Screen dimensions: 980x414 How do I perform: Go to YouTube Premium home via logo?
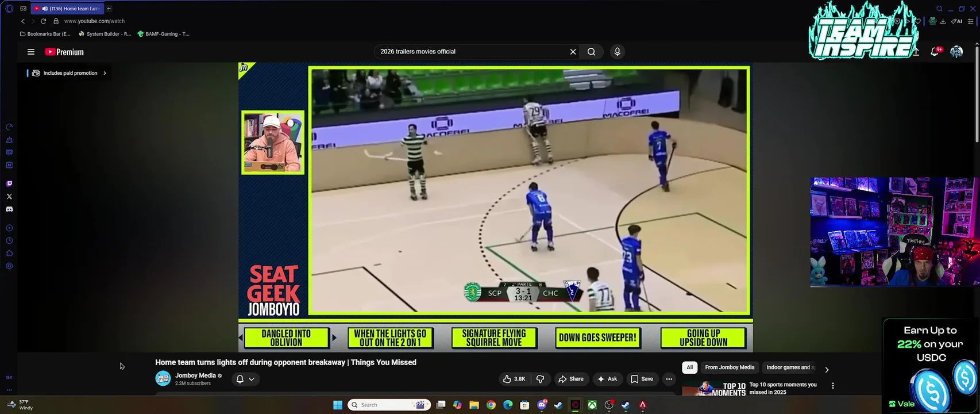pyautogui.click(x=64, y=52)
